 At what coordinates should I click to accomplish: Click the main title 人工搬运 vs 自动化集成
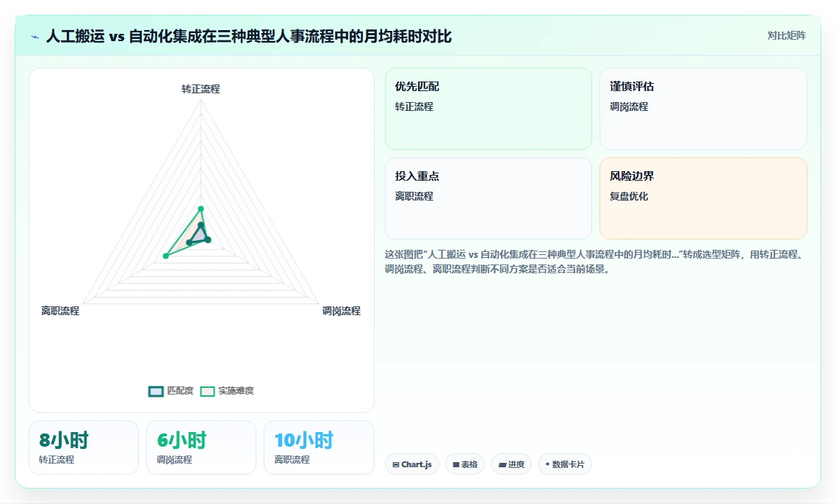pyautogui.click(x=248, y=37)
